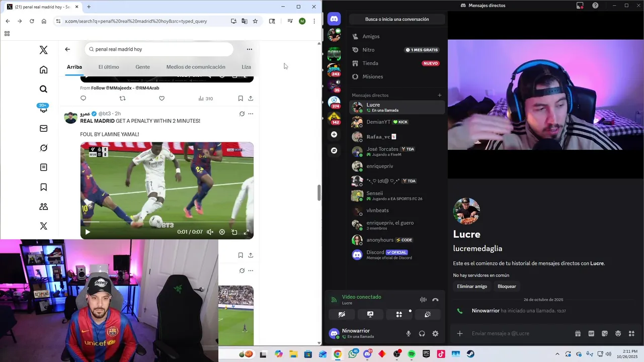Share your screen in the Discord call
The image size is (644, 362).
coord(370,314)
